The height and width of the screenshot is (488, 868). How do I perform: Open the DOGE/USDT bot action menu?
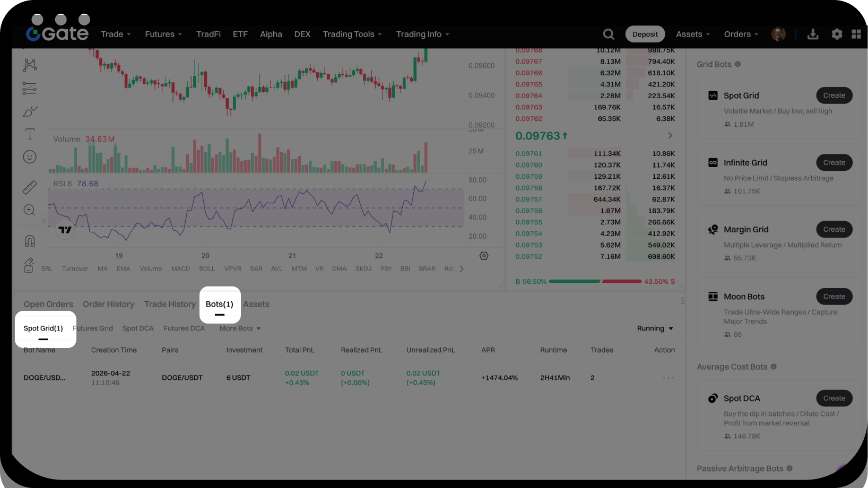[x=668, y=378]
